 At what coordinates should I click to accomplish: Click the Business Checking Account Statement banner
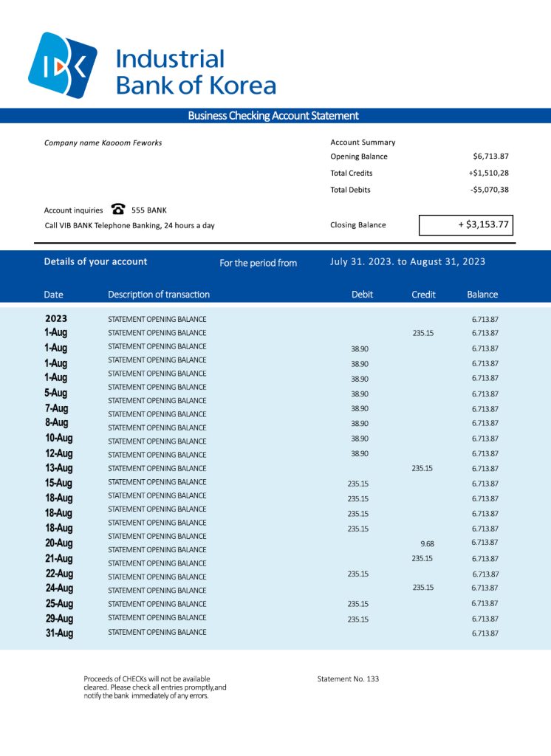273,116
